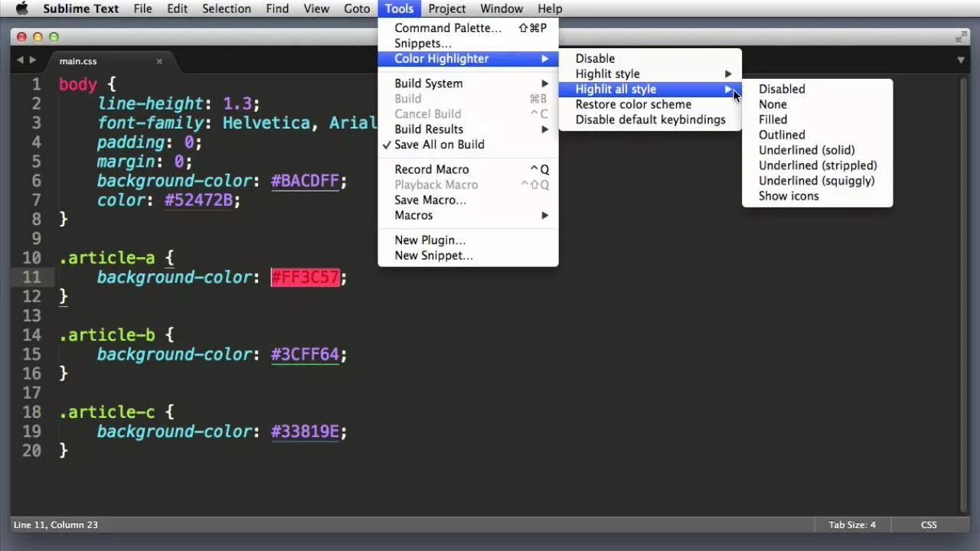Viewport: 980px width, 551px height.
Task: Enter full screen with the window arrows icon
Action: [961, 37]
